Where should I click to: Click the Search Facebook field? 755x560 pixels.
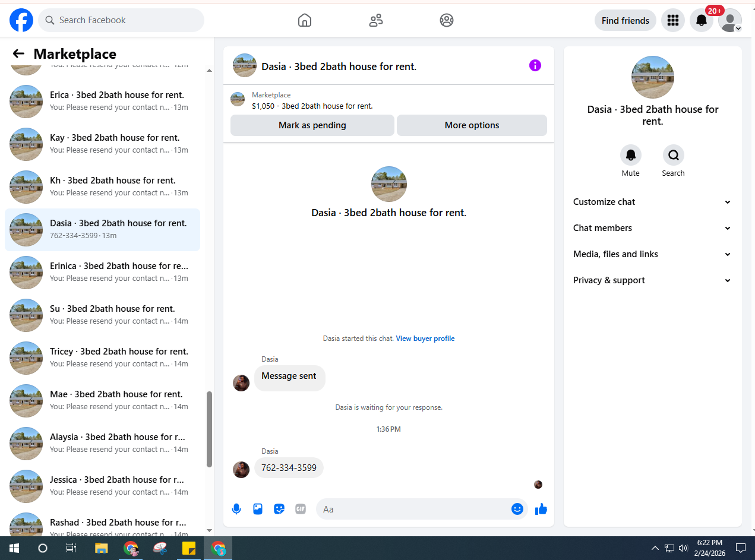[121, 20]
